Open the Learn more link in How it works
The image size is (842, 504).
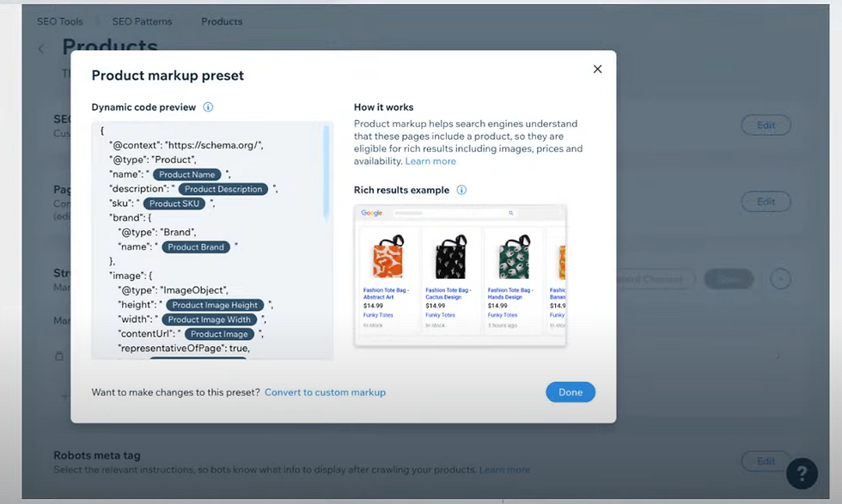pyautogui.click(x=430, y=161)
